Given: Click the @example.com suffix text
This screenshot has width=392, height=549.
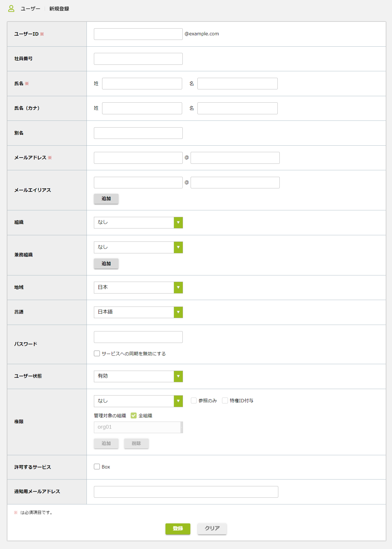Looking at the screenshot, I should 202,34.
